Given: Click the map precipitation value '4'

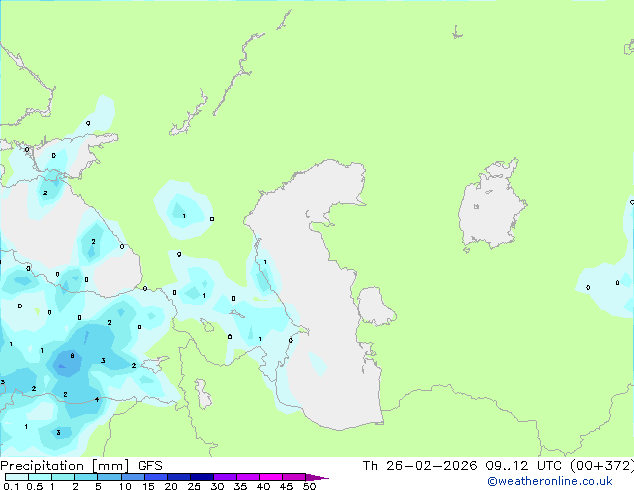Looking at the screenshot, I should 97,399.
